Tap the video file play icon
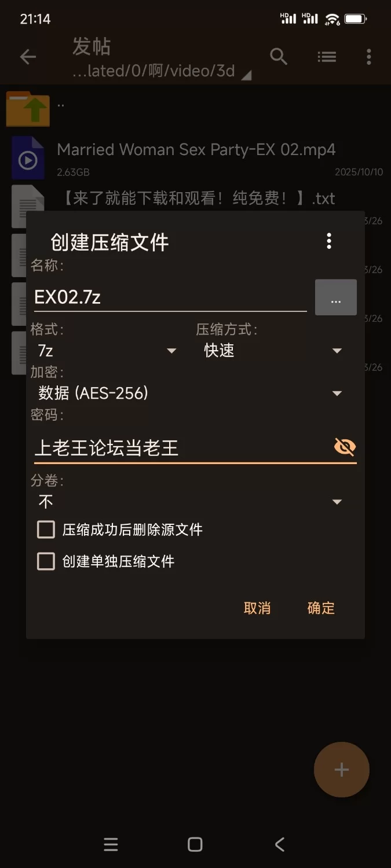The width and height of the screenshot is (391, 868). [x=28, y=159]
